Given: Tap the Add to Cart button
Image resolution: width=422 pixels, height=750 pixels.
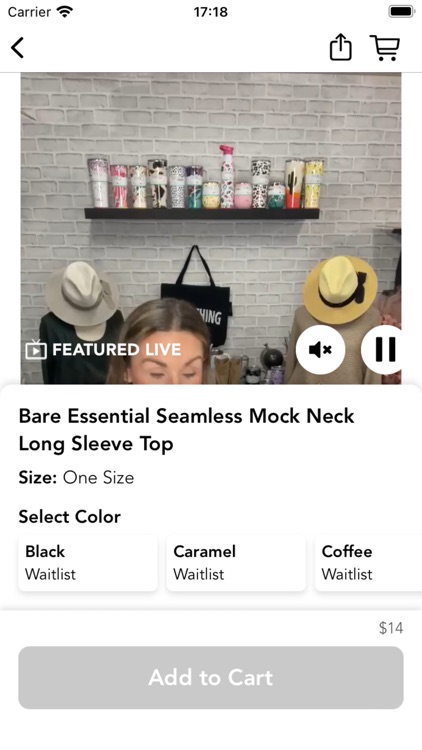Looking at the screenshot, I should [x=211, y=677].
